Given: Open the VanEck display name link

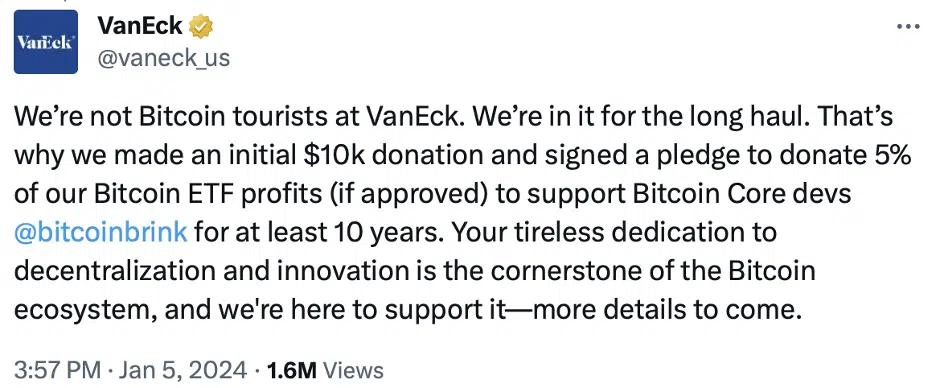Looking at the screenshot, I should click(x=140, y=26).
